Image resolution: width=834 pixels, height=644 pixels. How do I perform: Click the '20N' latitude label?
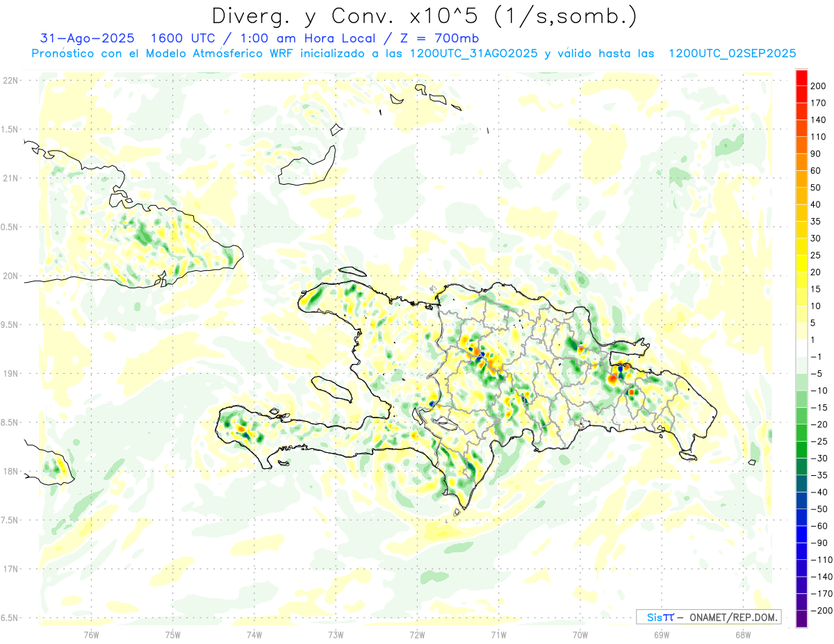(x=10, y=276)
